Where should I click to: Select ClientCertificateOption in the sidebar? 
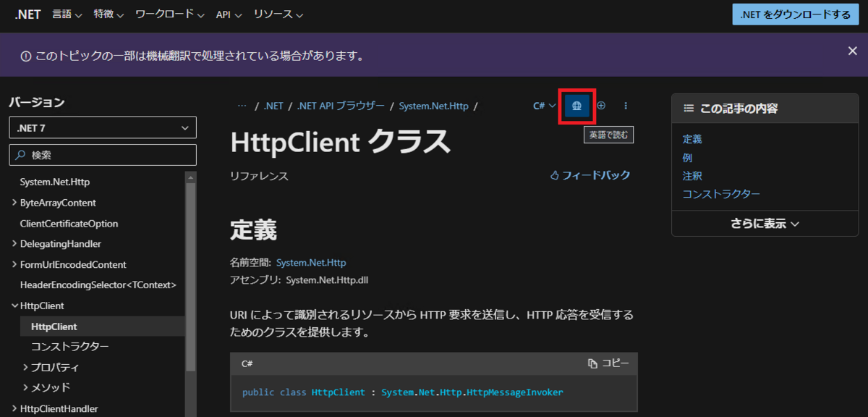(69, 224)
